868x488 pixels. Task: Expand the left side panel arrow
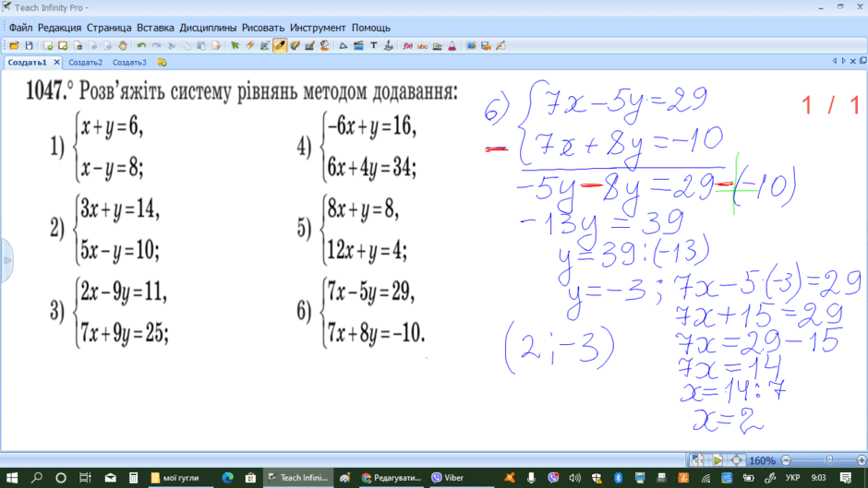(6, 260)
